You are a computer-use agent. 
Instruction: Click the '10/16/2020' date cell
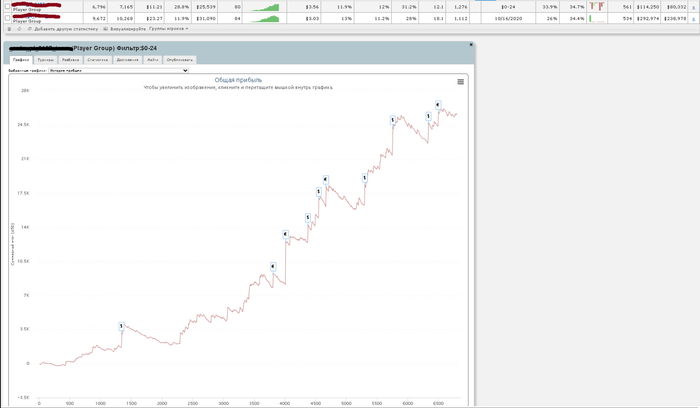point(508,19)
